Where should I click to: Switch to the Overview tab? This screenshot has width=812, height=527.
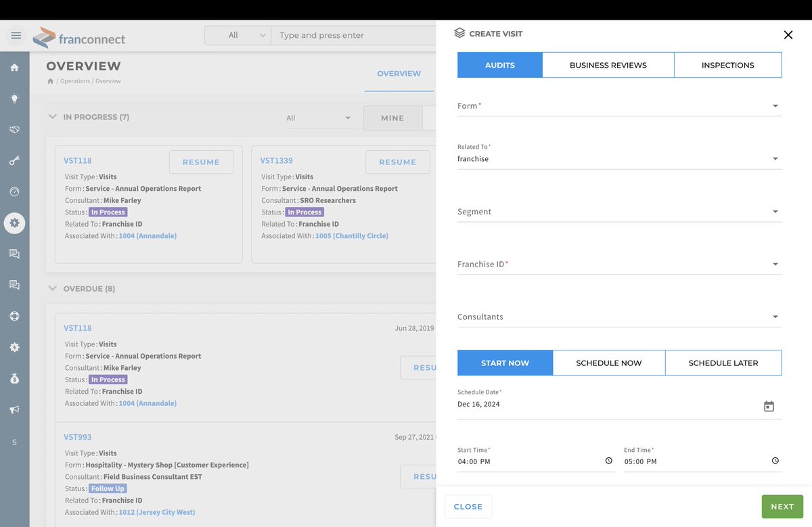(x=399, y=74)
